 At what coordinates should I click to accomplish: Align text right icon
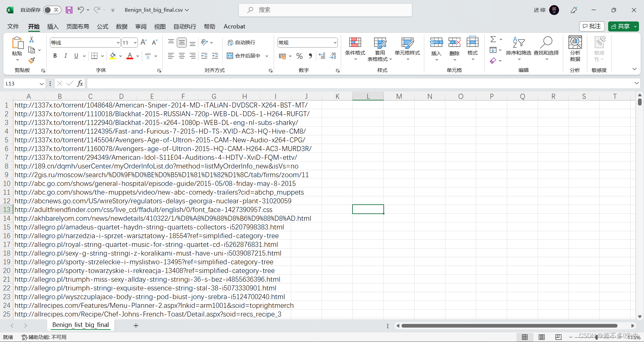(193, 56)
